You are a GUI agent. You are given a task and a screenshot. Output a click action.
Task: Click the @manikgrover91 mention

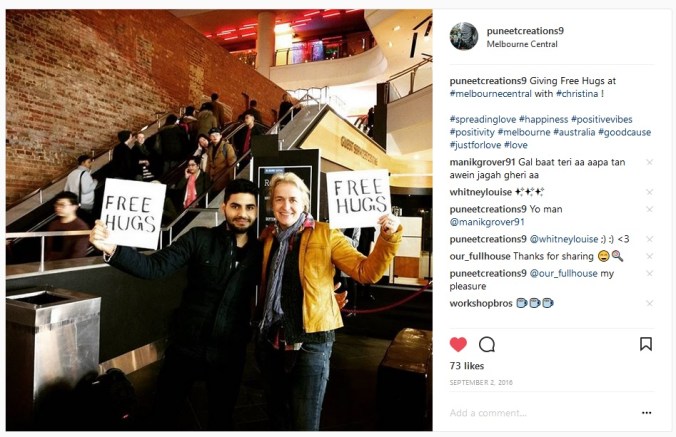487,222
